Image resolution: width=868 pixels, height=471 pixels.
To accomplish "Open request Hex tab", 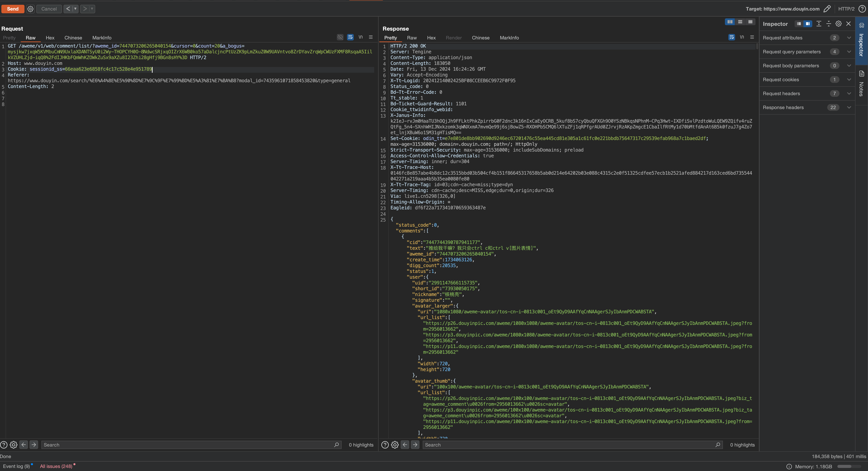I will 50,38.
